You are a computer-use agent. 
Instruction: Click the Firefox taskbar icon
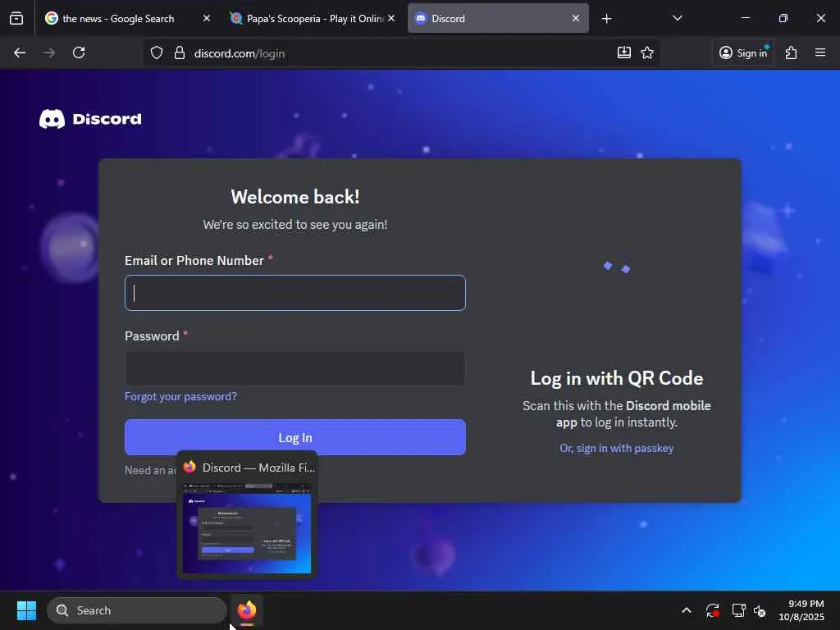[x=247, y=610]
